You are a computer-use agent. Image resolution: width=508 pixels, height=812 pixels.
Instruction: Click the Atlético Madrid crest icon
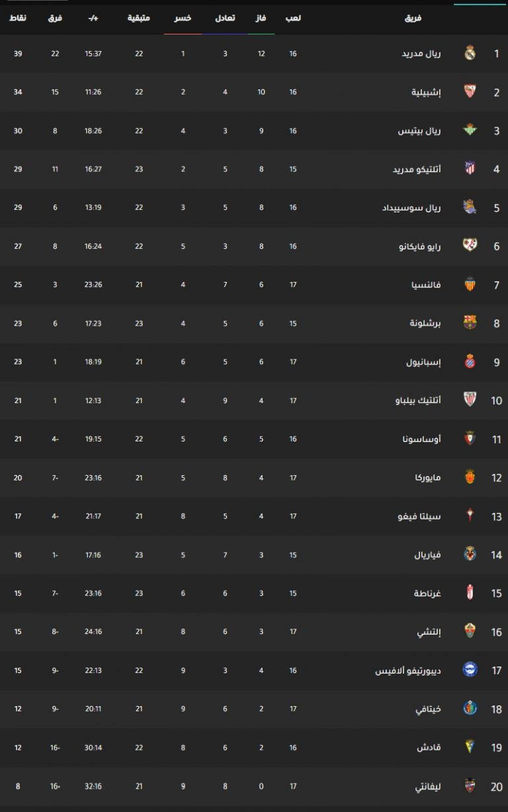[x=470, y=169]
